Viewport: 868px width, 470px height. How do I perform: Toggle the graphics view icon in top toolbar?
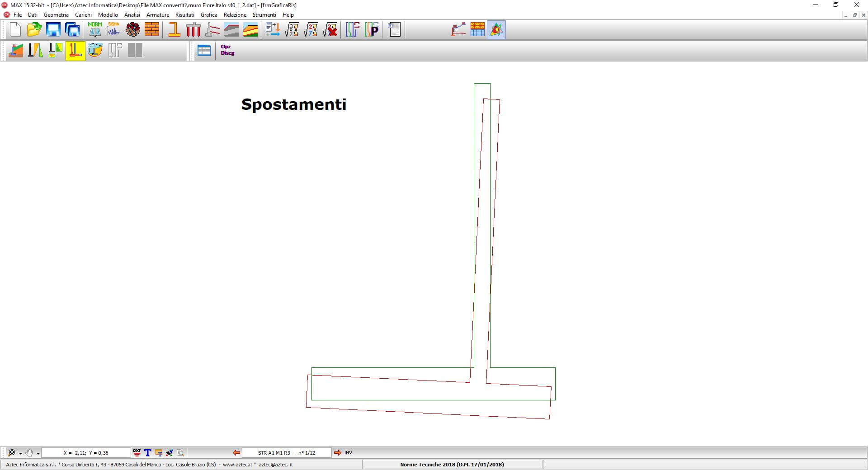pos(496,30)
